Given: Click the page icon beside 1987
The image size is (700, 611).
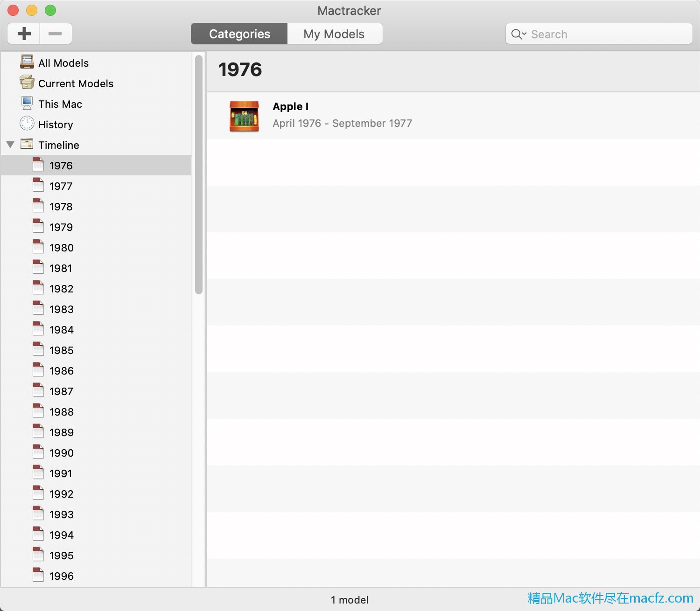Looking at the screenshot, I should 38,390.
